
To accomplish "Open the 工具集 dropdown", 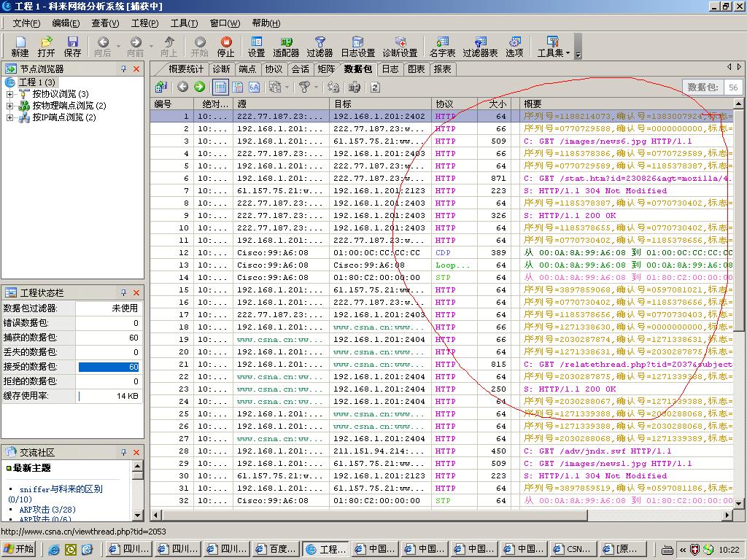I will pos(553,47).
